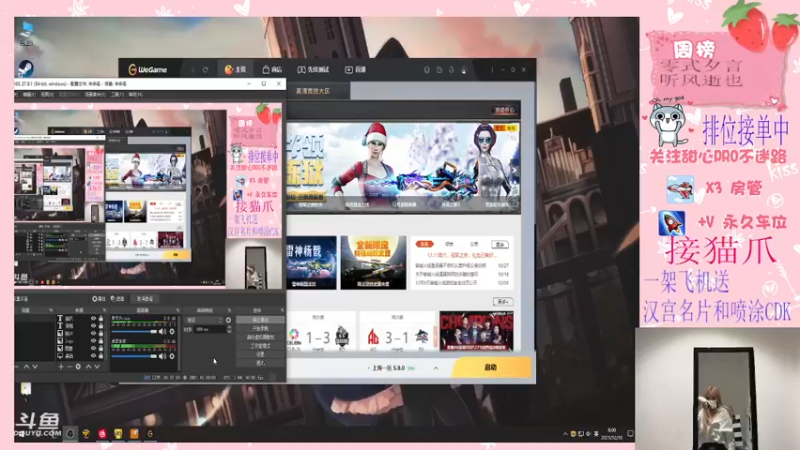Toggle visibility of the top text source
This screenshot has height=450, width=800.
pos(93,318)
